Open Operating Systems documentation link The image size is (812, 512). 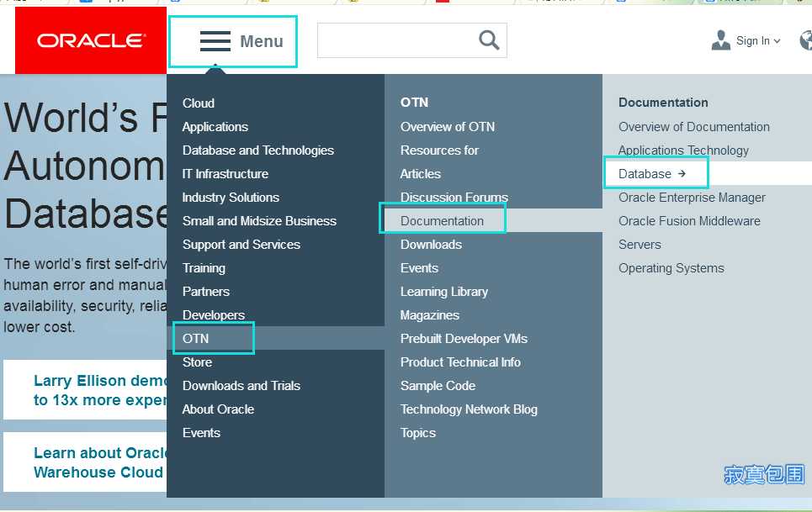pyautogui.click(x=671, y=268)
